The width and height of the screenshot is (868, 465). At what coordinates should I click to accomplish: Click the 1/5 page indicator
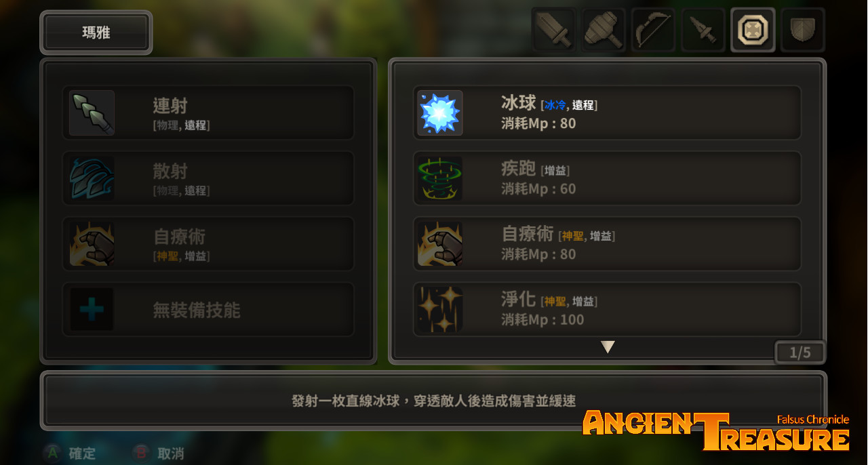pos(800,352)
